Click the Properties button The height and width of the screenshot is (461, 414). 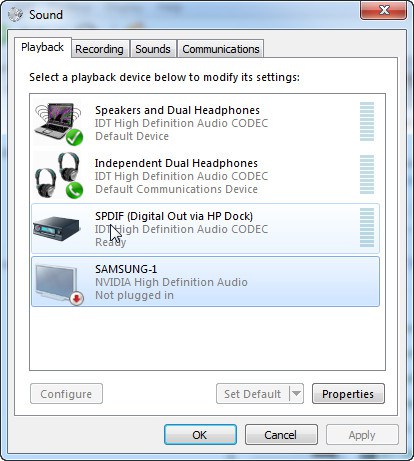[348, 394]
